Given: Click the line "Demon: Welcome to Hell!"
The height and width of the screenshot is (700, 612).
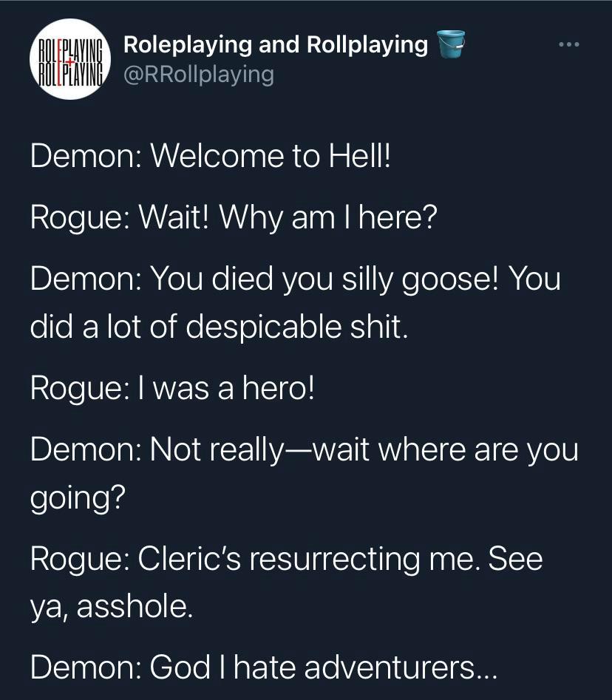Looking at the screenshot, I should pos(209,157).
